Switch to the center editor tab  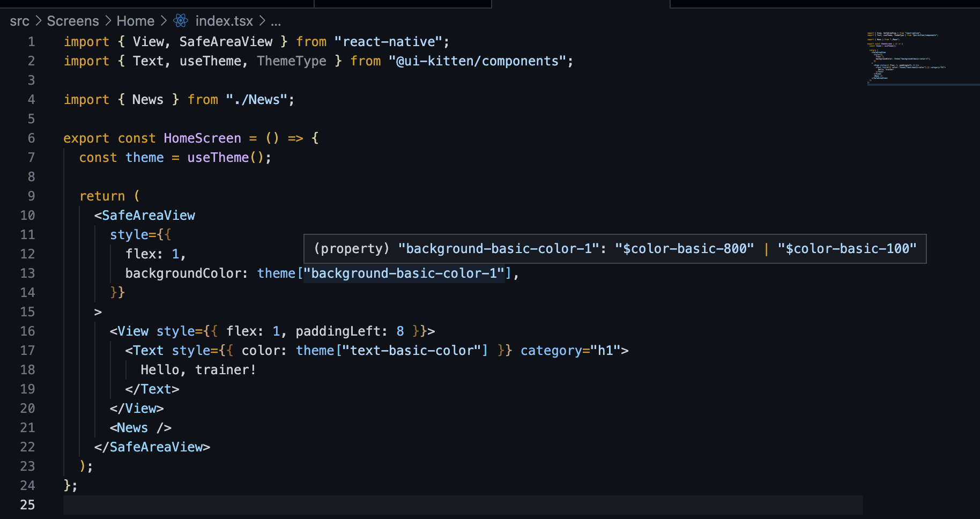coord(402,4)
